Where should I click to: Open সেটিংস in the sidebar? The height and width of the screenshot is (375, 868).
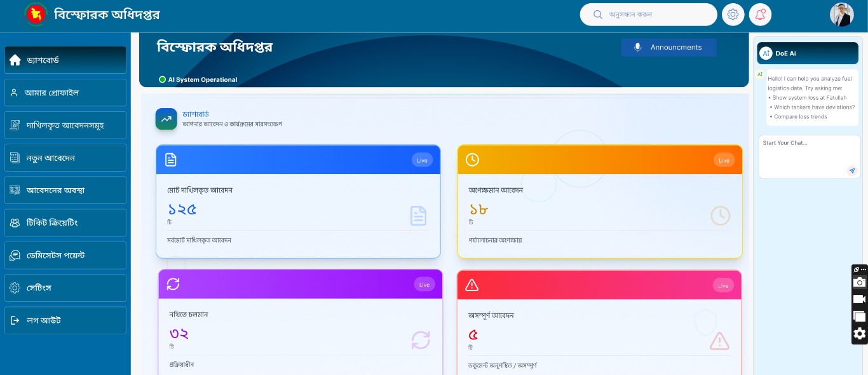pos(65,288)
